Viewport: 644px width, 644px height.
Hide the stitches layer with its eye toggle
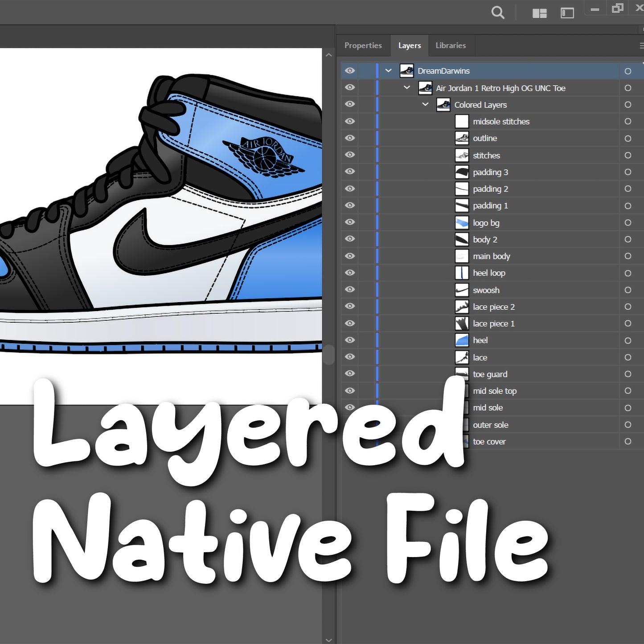350,155
